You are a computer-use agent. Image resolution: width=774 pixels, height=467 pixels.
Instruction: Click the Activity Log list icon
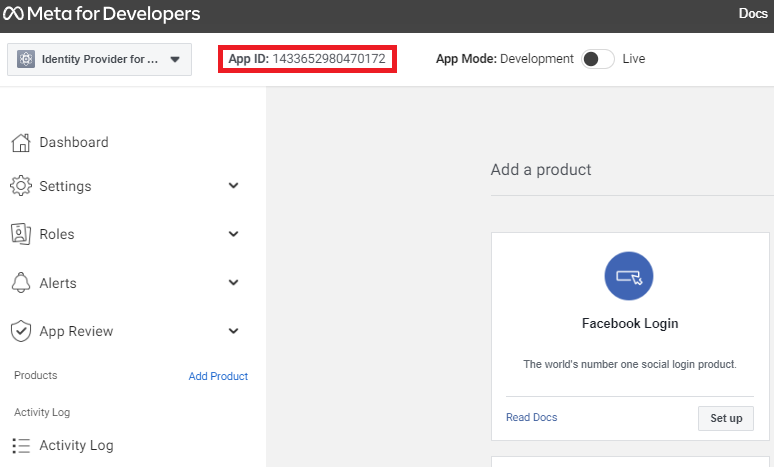coord(20,445)
